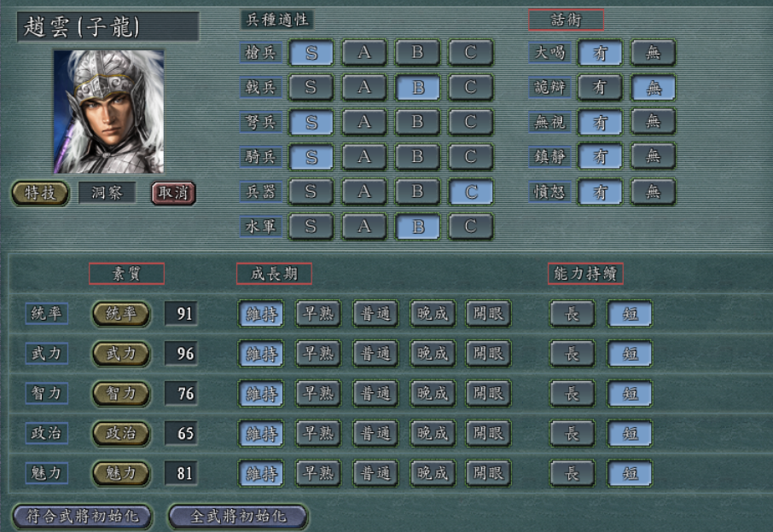Click the 統率 value field 91
The height and width of the screenshot is (532, 773).
(x=181, y=314)
